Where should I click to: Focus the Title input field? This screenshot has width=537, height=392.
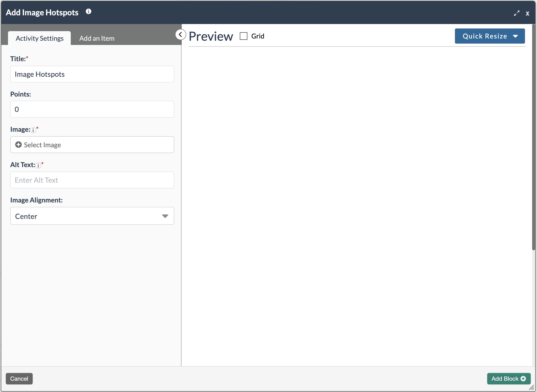coord(92,74)
